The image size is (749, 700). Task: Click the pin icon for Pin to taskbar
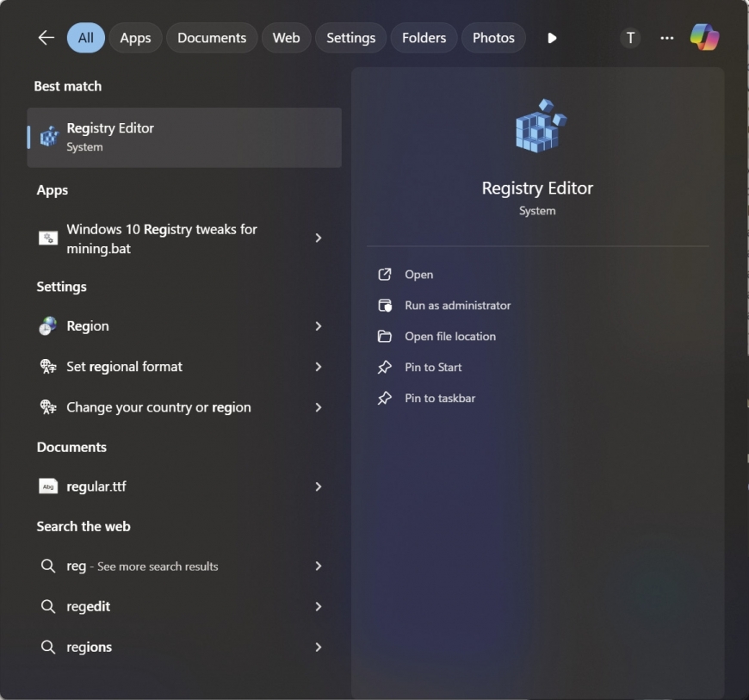pos(385,398)
